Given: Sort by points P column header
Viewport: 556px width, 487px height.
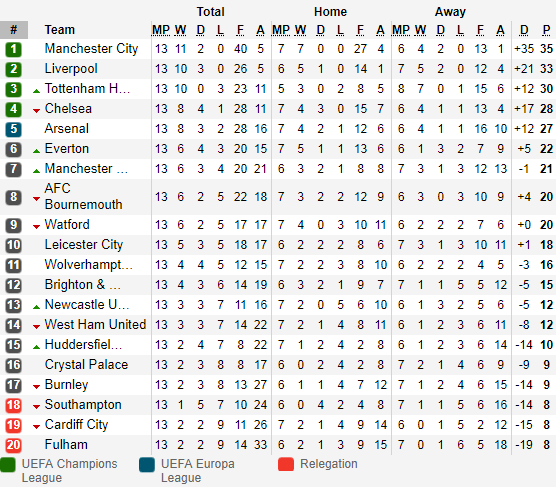Looking at the screenshot, I should coord(546,30).
